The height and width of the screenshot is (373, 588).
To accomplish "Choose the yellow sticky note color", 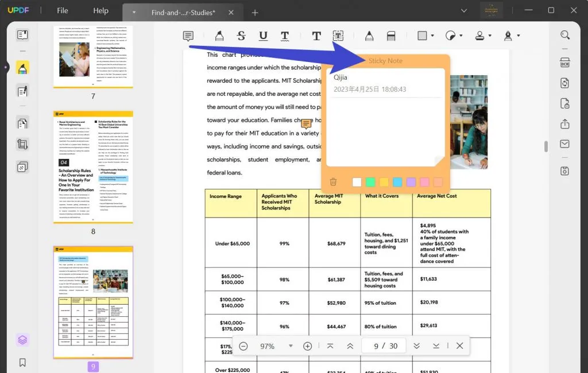I will (x=384, y=182).
